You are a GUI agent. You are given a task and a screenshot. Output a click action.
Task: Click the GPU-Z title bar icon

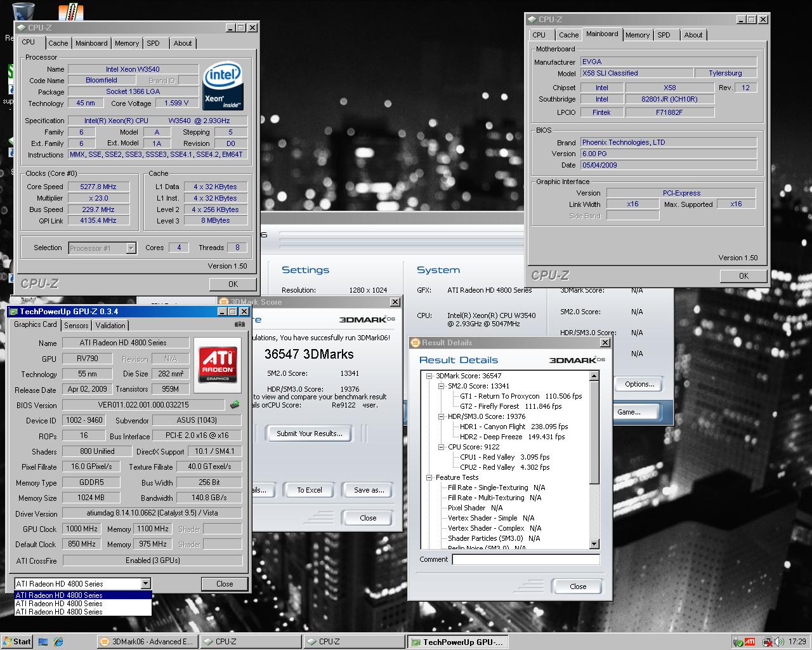13,312
